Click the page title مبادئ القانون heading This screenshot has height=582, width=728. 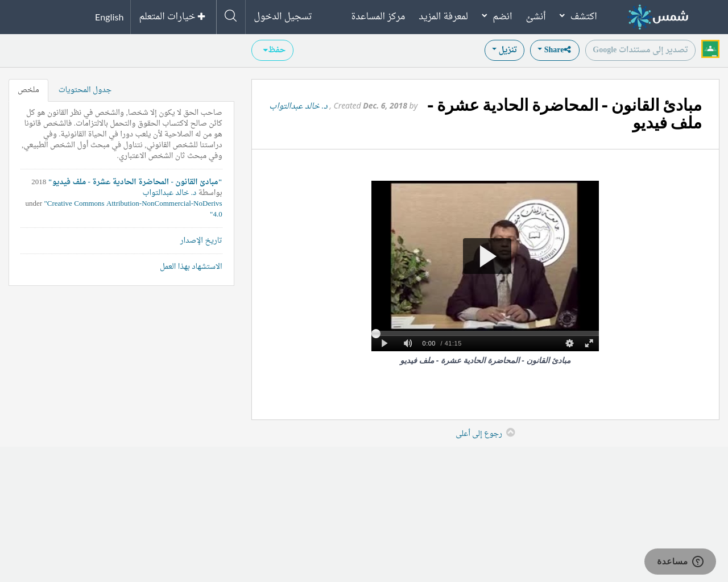565,114
